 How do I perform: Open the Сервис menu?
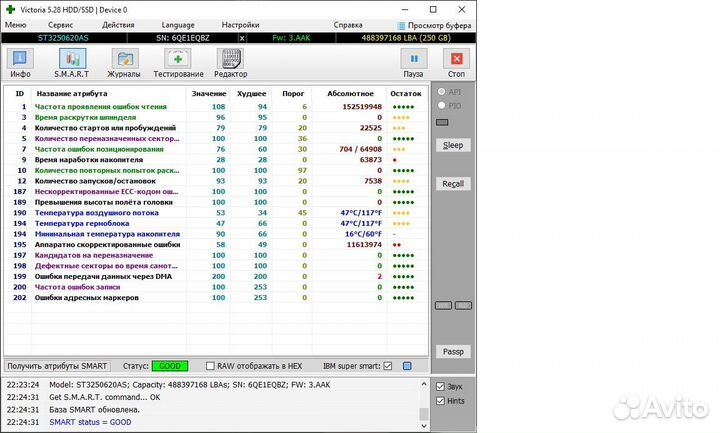pyautogui.click(x=60, y=24)
